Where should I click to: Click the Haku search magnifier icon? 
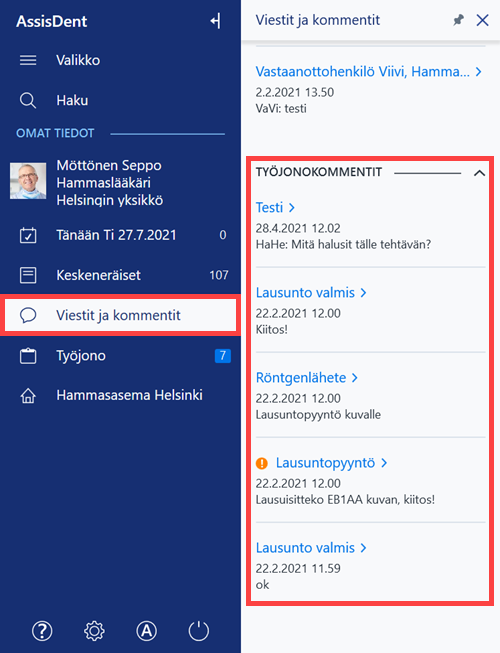[x=28, y=100]
